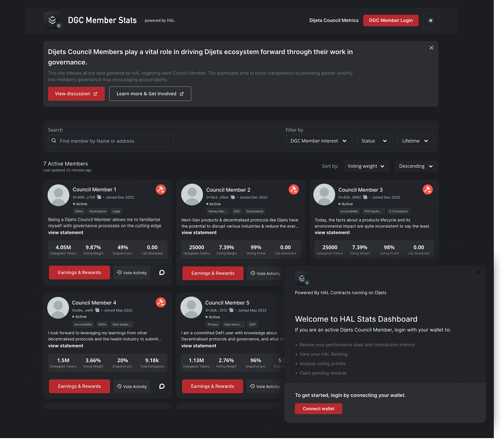Viewport: 504px width, 441px height.
Task: Open Council Member 1 chat bubble icon
Action: coord(162,273)
